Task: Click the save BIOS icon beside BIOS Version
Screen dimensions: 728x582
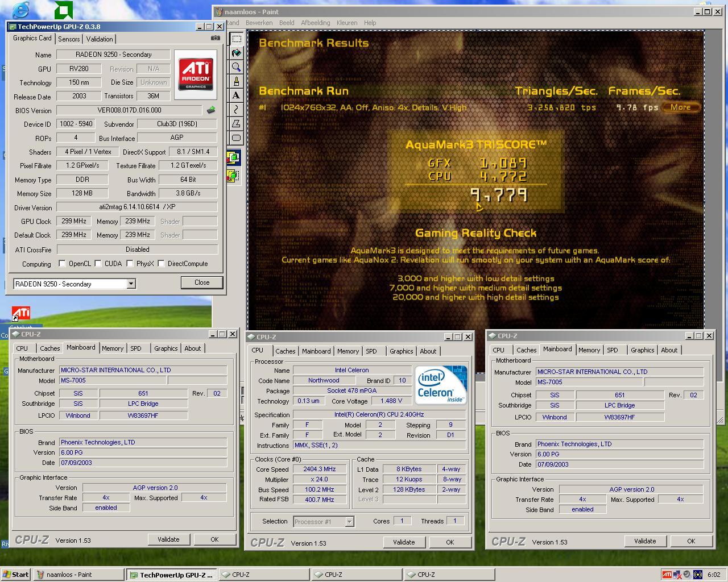Action: point(210,110)
